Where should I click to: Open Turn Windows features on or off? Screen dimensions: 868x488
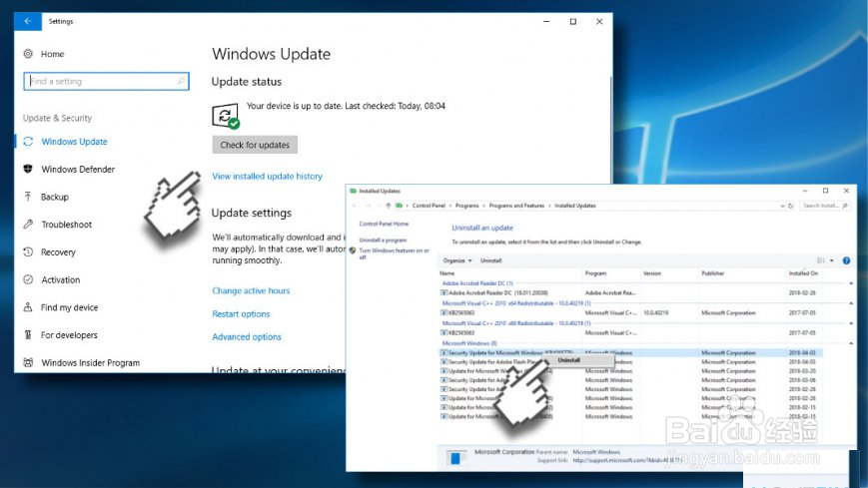click(x=395, y=253)
